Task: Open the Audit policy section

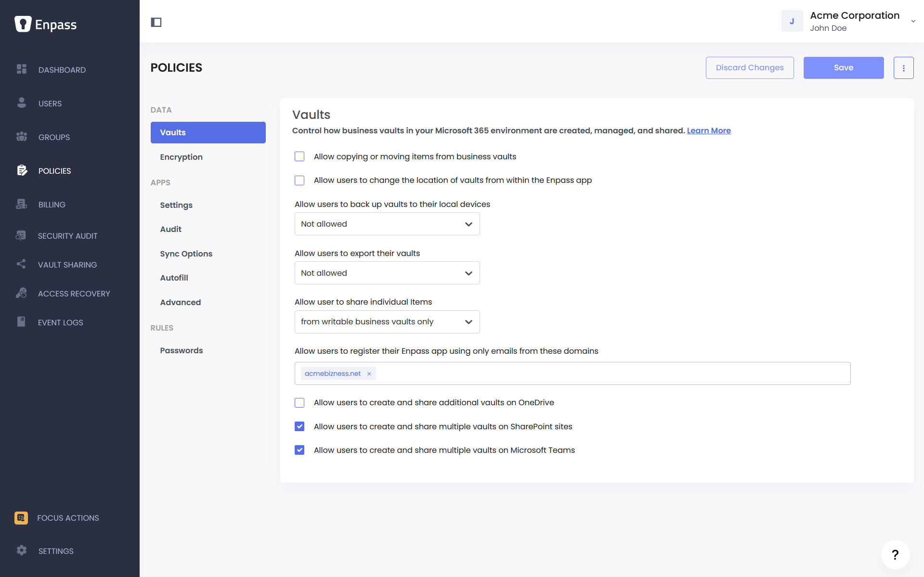Action: 171,229
